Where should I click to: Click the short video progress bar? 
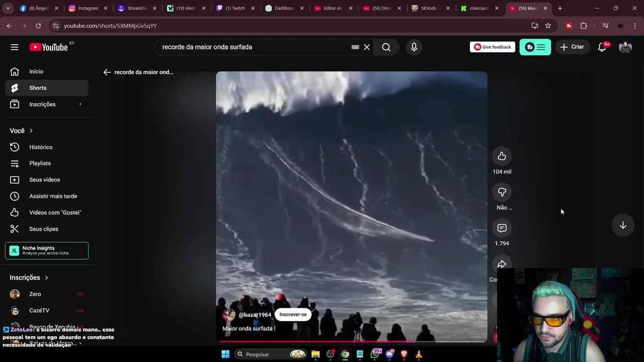point(352,341)
